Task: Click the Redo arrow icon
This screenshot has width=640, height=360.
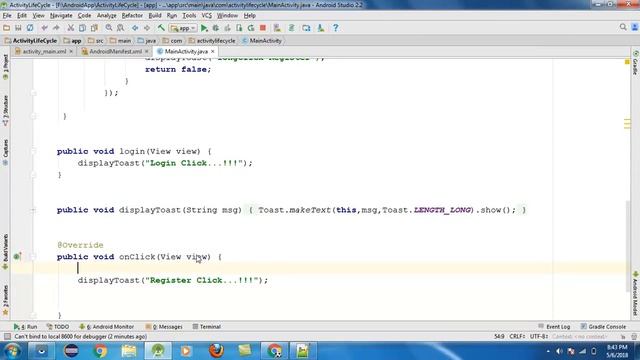Action: [56, 28]
